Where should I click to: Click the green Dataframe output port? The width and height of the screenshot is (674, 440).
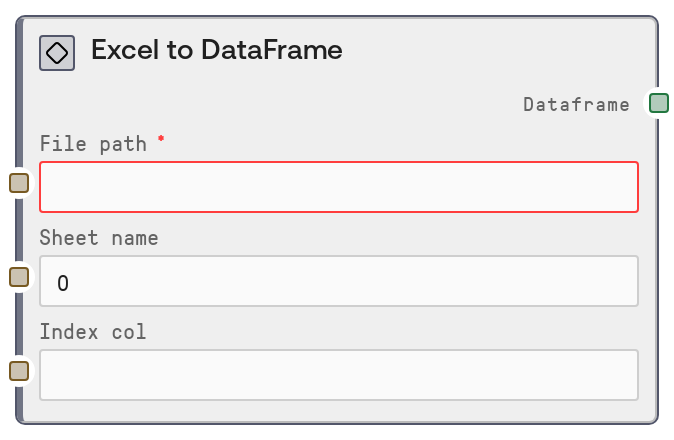click(x=658, y=102)
